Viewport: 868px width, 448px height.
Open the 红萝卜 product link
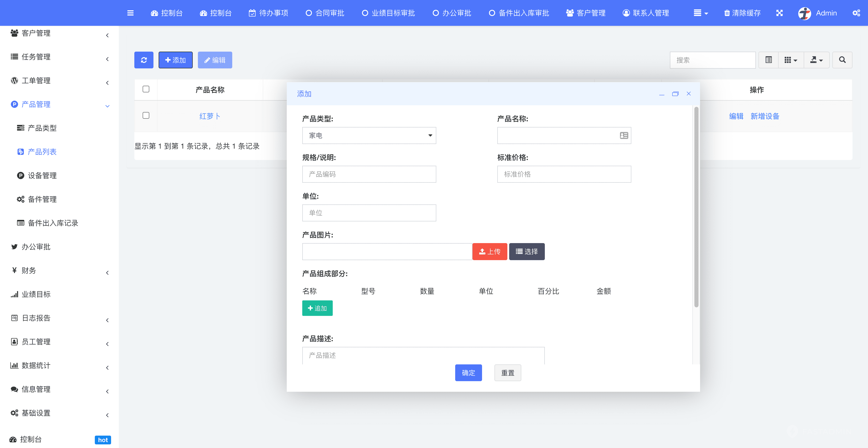click(x=210, y=116)
